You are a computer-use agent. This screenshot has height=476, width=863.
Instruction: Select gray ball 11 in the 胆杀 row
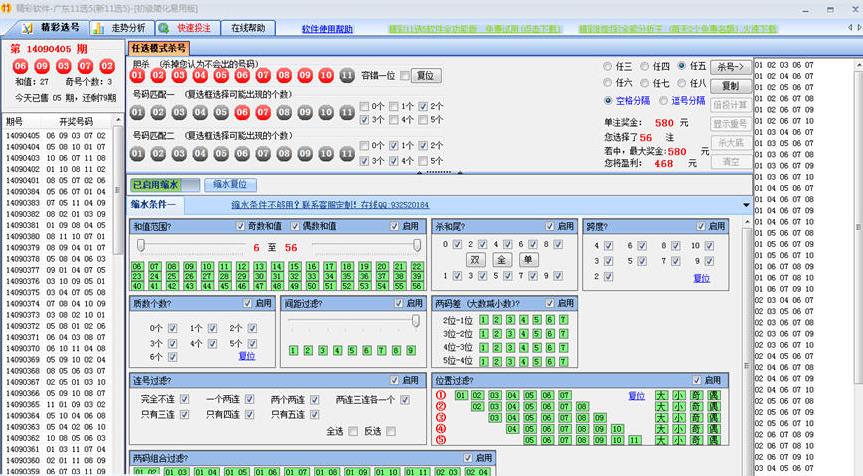click(x=347, y=75)
